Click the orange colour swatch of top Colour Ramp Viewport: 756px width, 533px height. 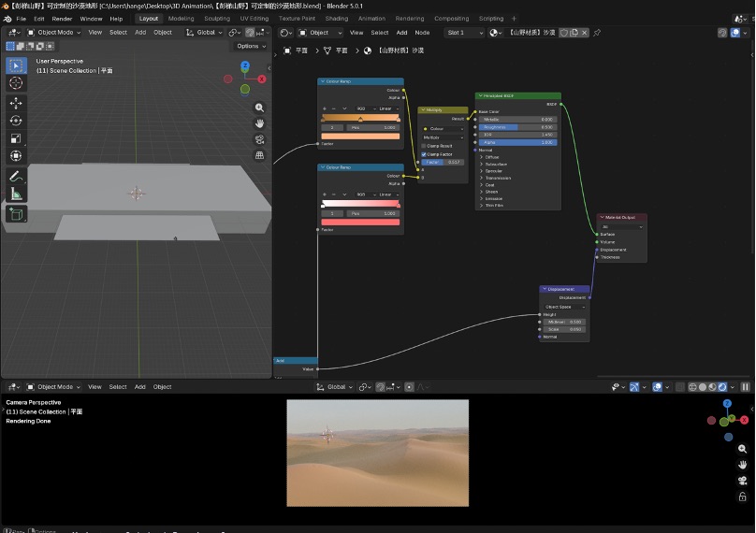point(360,137)
